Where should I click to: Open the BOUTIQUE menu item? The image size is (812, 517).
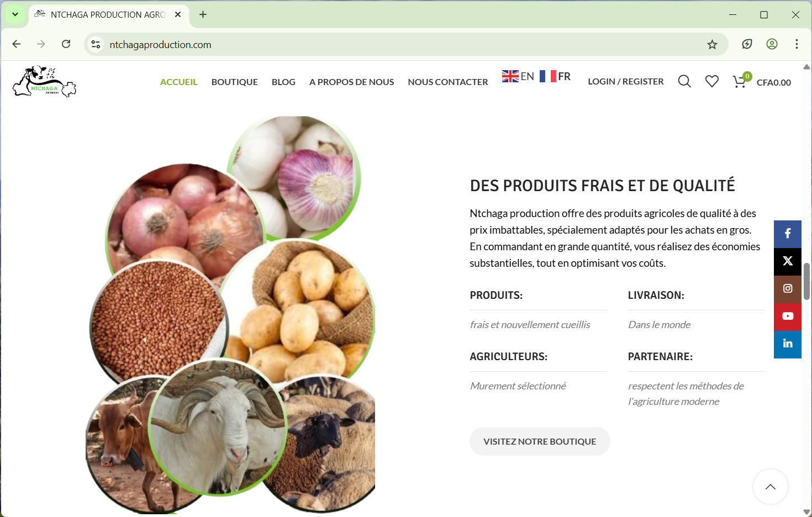[235, 82]
